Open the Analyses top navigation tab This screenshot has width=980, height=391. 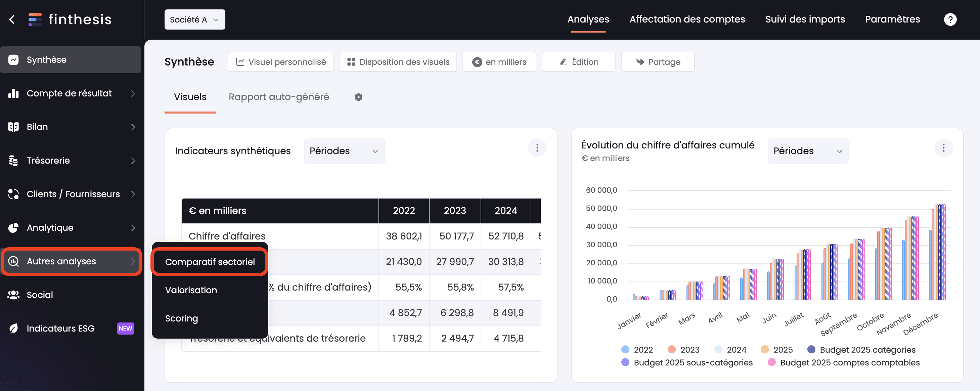[588, 19]
